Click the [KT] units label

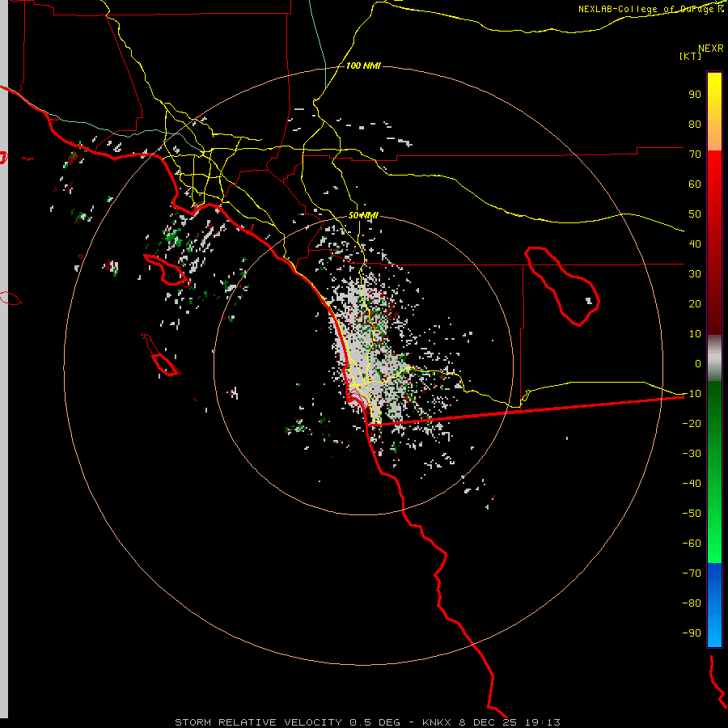(x=691, y=56)
